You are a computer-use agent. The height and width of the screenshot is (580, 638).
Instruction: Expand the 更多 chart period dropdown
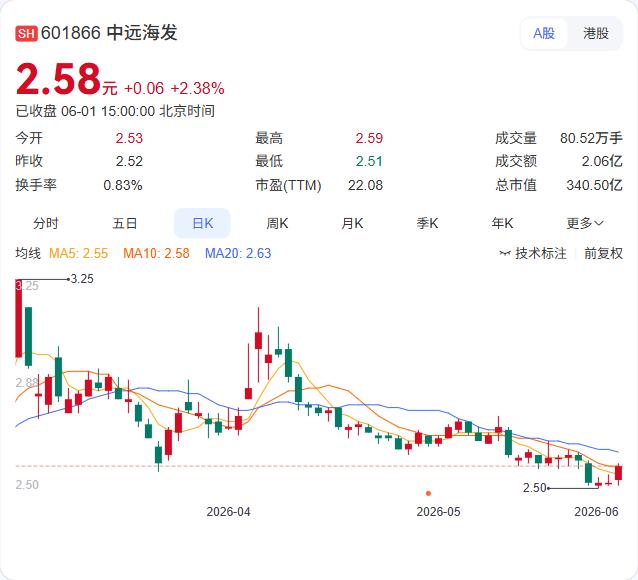(585, 223)
